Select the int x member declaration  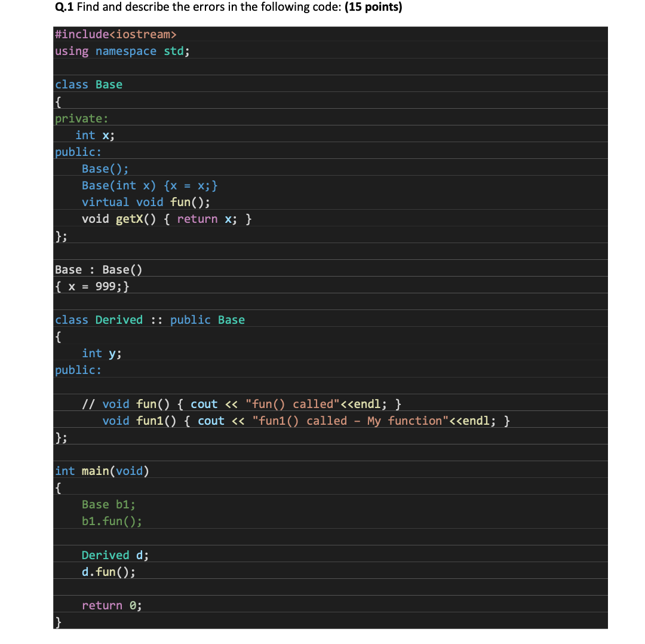click(x=93, y=135)
